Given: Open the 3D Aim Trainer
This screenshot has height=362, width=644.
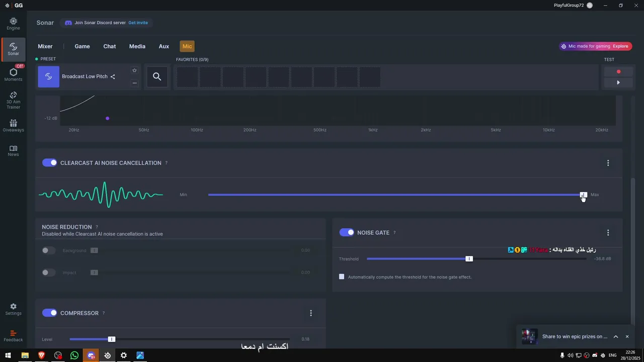Looking at the screenshot, I should [x=13, y=100].
